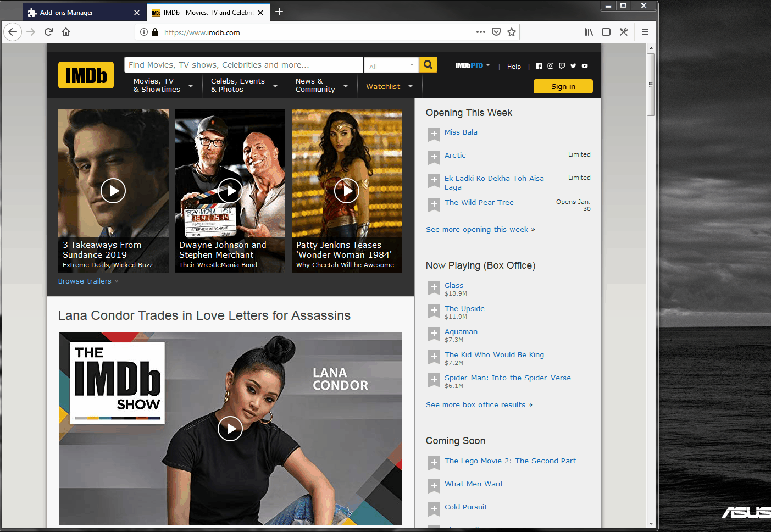Add Miss Bala to watchlist

pyautogui.click(x=434, y=134)
